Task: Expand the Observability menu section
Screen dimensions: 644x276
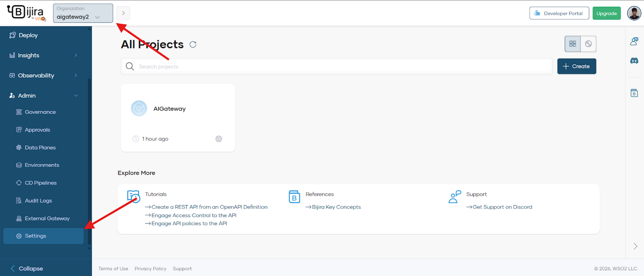Action: pyautogui.click(x=43, y=75)
